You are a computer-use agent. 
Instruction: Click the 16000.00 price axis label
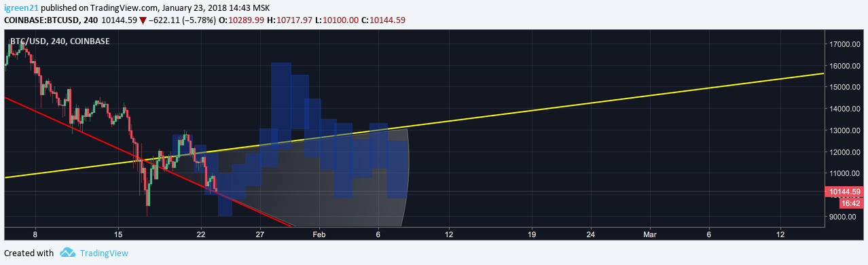[844, 66]
